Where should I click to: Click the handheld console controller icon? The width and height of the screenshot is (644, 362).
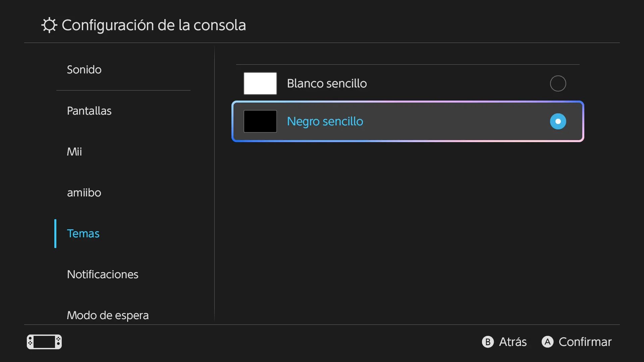coord(44,342)
